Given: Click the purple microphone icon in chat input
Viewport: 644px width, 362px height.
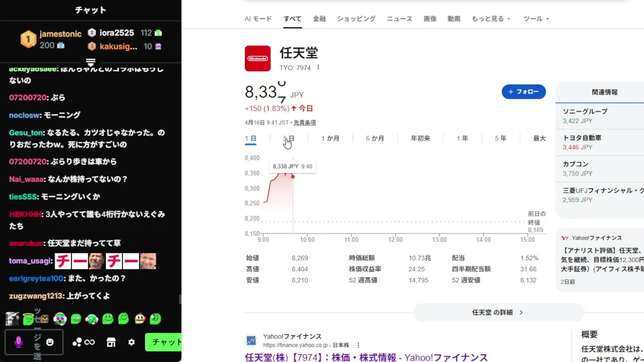Looking at the screenshot, I should click(19, 342).
